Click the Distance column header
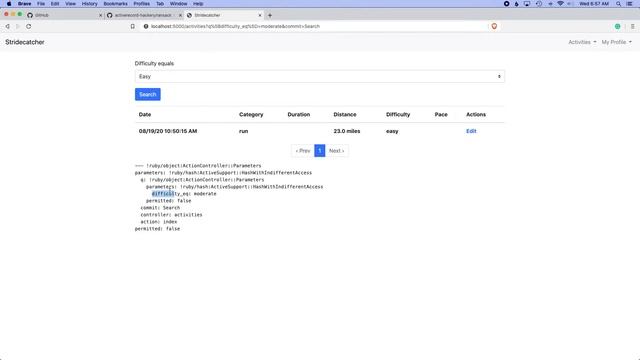This screenshot has height=360, width=640. (345, 114)
